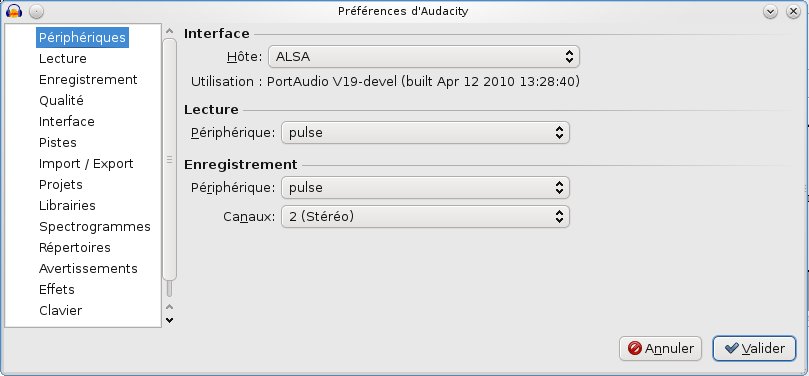The image size is (809, 376).
Task: Open the Qualité preferences section
Action: (x=61, y=101)
